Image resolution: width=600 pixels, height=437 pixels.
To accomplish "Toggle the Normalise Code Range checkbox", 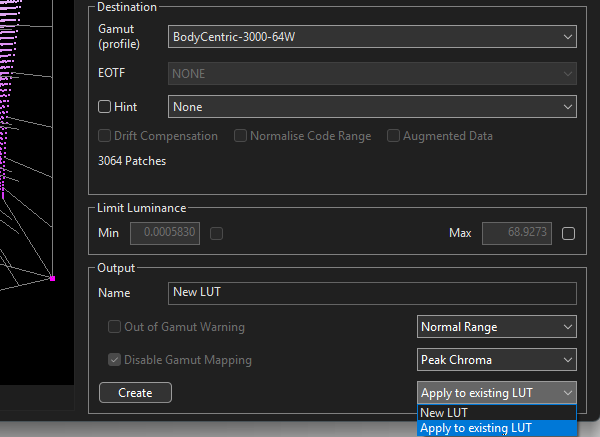I will pos(240,135).
